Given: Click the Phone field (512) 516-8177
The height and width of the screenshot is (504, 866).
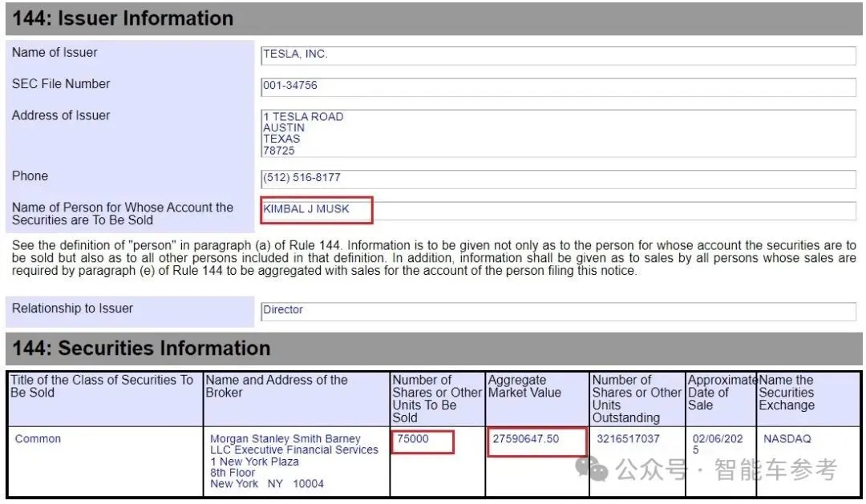Looking at the screenshot, I should click(x=558, y=179).
